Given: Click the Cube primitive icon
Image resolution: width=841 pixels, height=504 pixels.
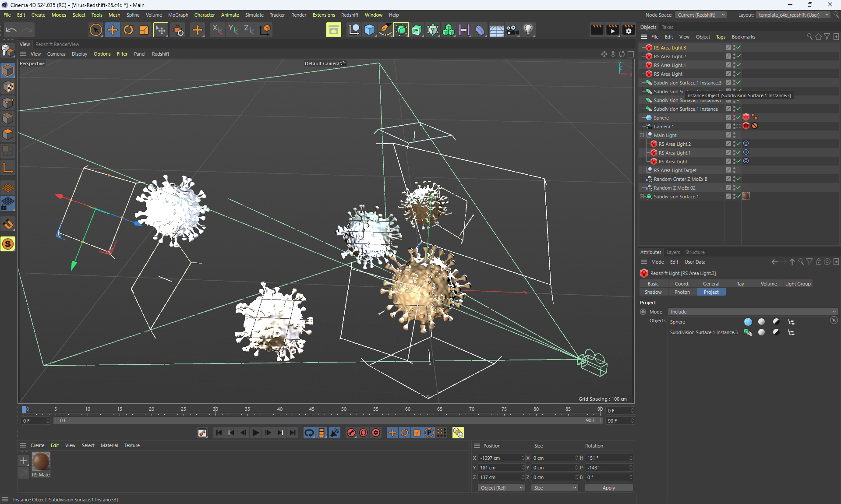Looking at the screenshot, I should coord(370,30).
